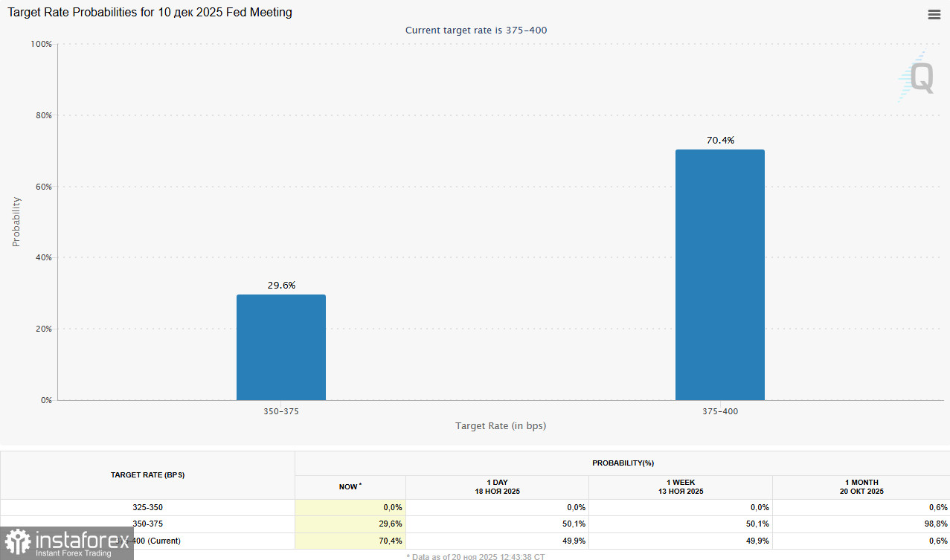The height and width of the screenshot is (560, 950).
Task: Click the PROBABILITY(%) table header
Action: [623, 463]
